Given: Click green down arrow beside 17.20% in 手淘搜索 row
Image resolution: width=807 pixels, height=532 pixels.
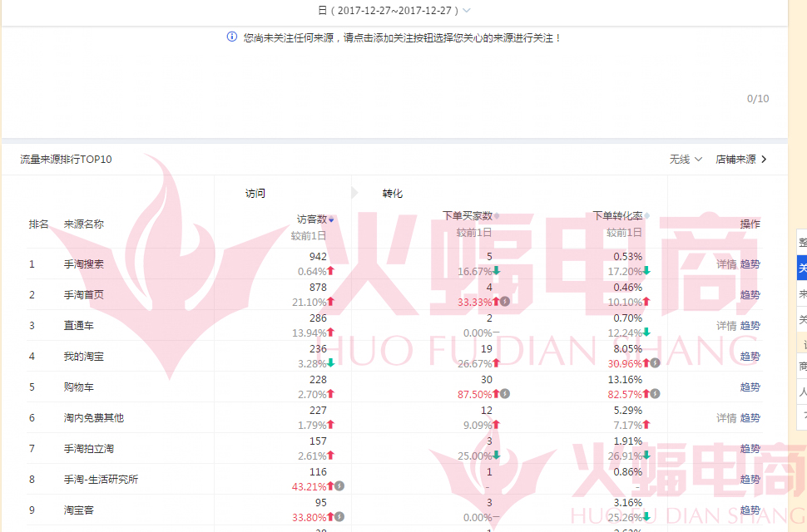Looking at the screenshot, I should (646, 271).
